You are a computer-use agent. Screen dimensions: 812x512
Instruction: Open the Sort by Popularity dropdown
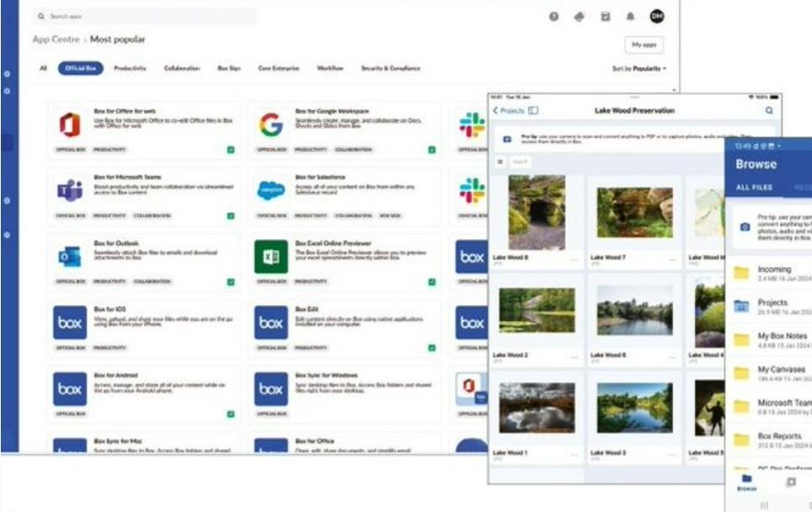pos(639,68)
